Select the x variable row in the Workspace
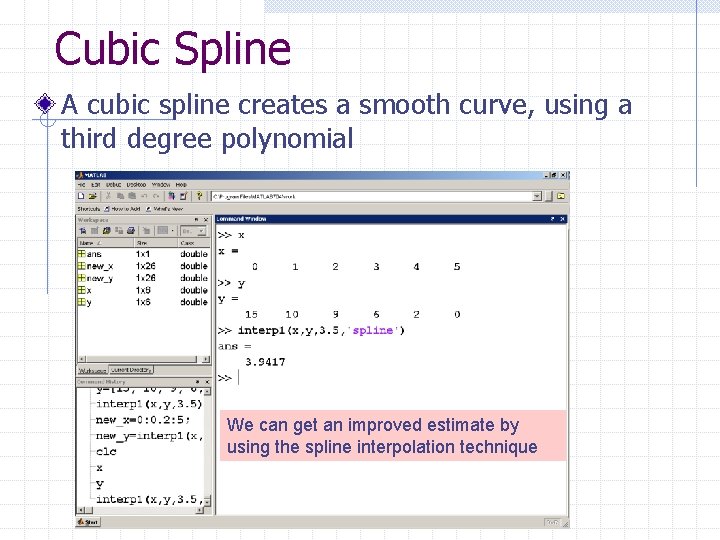The image size is (720, 540). 143,290
